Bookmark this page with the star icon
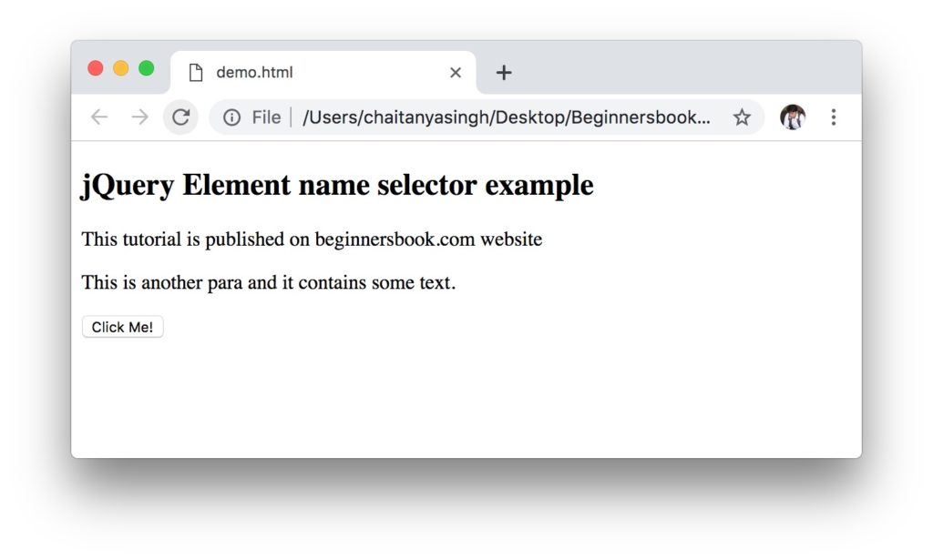Viewport: 933px width, 560px height. coord(742,117)
